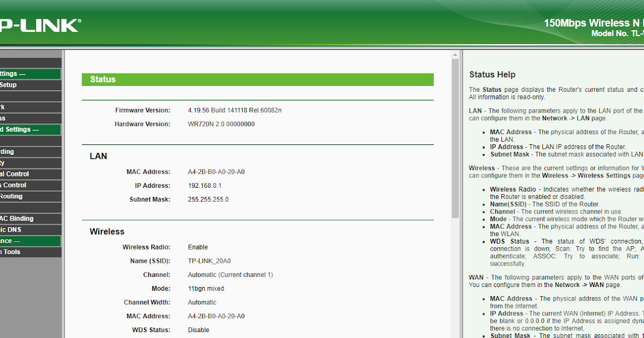
Task: Select the Wireless Radio value Enable
Action: coord(198,247)
